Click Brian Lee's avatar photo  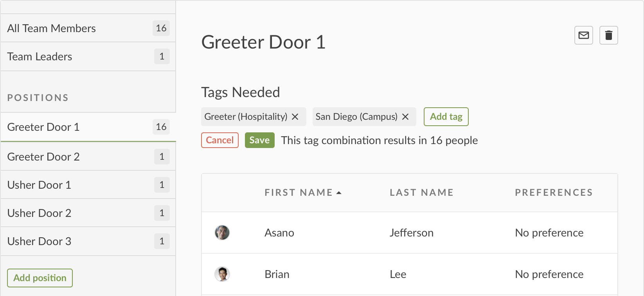point(222,274)
